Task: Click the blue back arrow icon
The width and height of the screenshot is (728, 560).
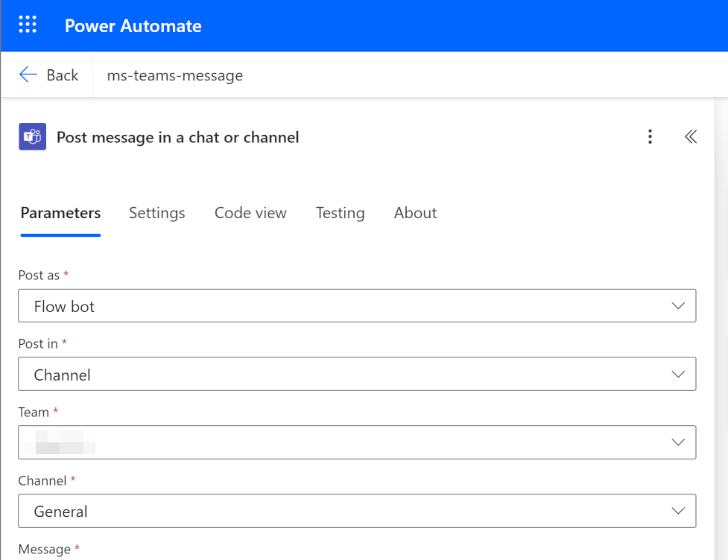Action: click(x=28, y=74)
